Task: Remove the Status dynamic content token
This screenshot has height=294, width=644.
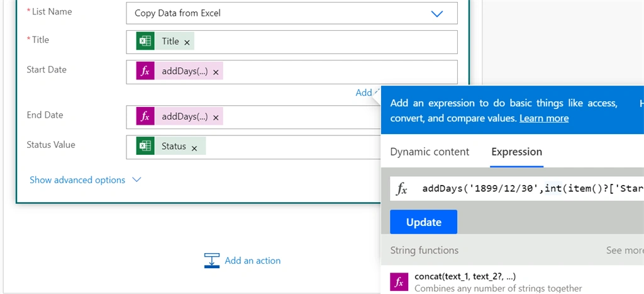Action: coord(194,148)
